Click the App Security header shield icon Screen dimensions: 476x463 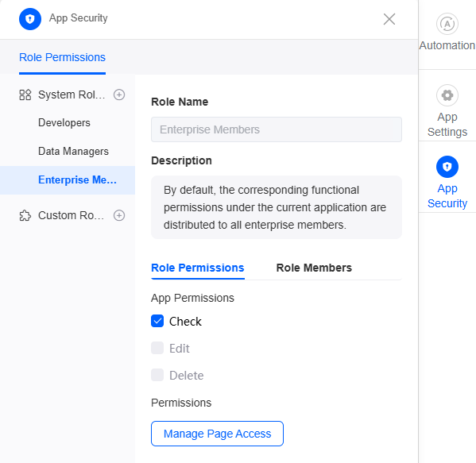click(x=30, y=19)
